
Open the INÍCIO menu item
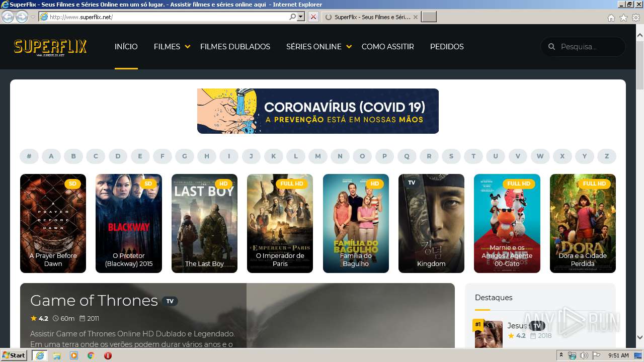[x=126, y=47]
